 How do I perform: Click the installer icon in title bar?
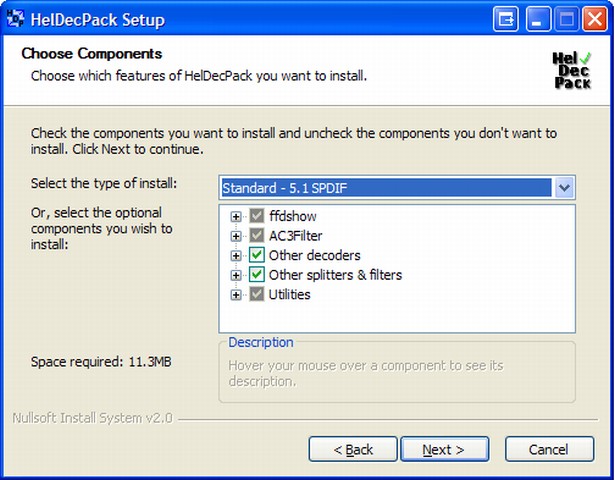click(x=17, y=18)
